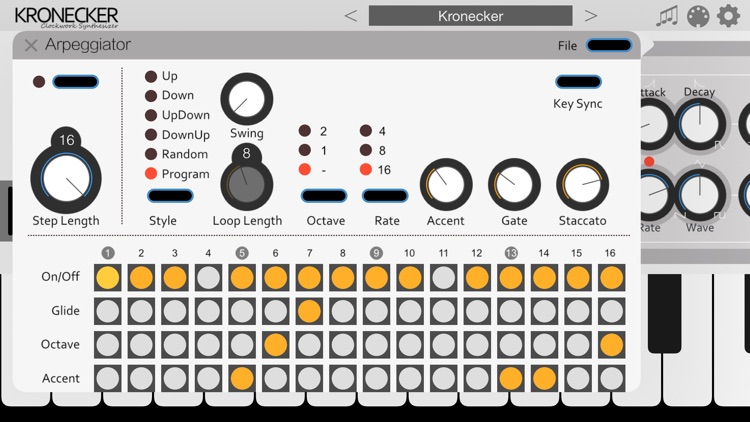Click the Accent knob
750x422 pixels.
pyautogui.click(x=446, y=185)
